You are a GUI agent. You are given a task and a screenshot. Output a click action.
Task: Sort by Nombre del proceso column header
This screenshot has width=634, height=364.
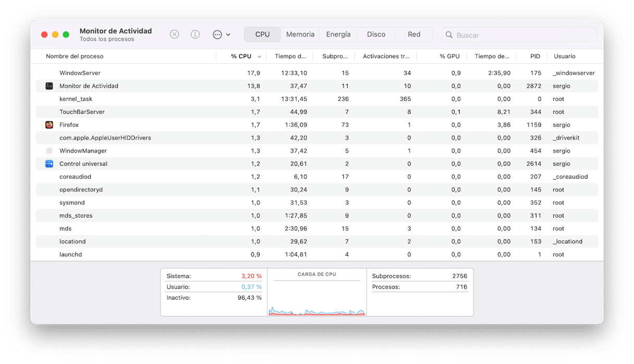coord(75,56)
